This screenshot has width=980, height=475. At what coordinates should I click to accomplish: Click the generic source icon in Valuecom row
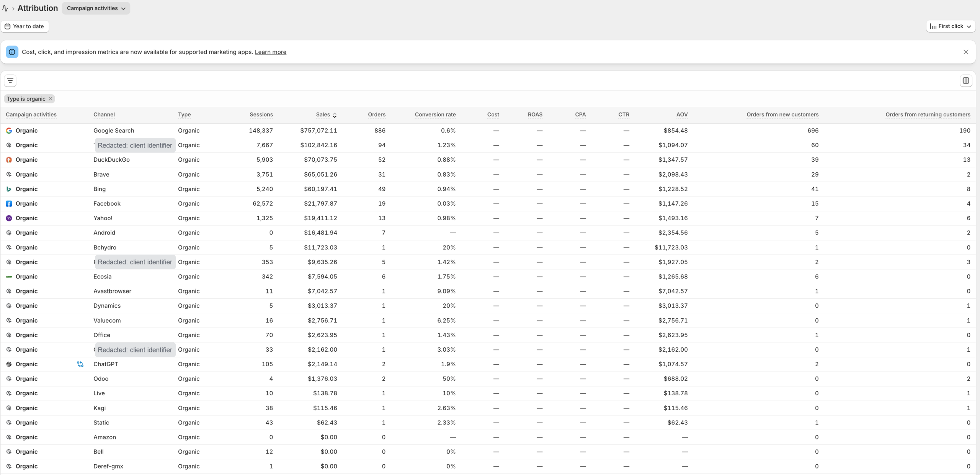tap(9, 321)
